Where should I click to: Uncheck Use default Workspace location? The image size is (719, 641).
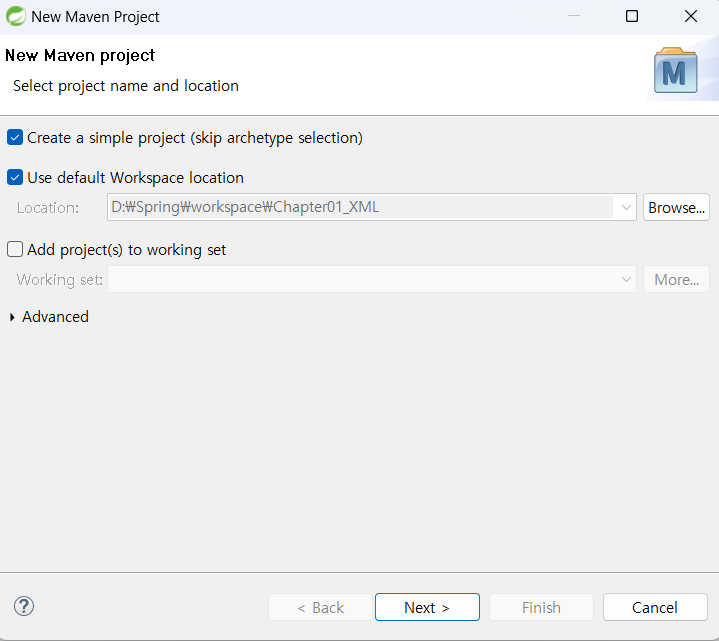point(15,177)
